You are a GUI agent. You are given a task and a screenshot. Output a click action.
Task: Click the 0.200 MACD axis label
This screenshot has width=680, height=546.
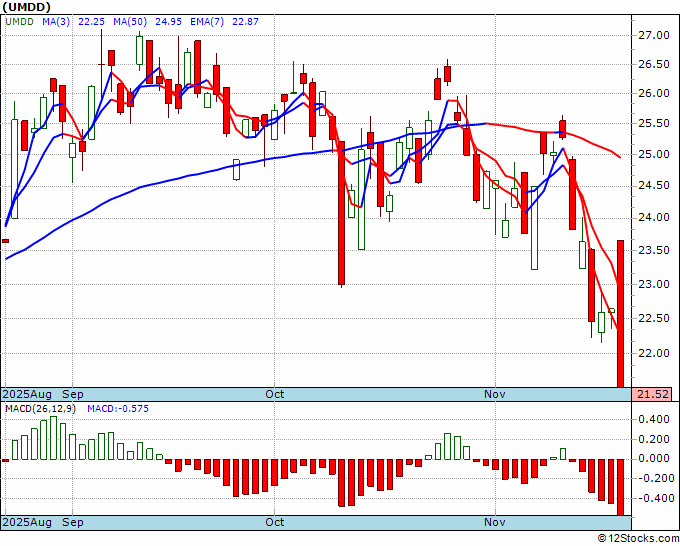(654, 439)
